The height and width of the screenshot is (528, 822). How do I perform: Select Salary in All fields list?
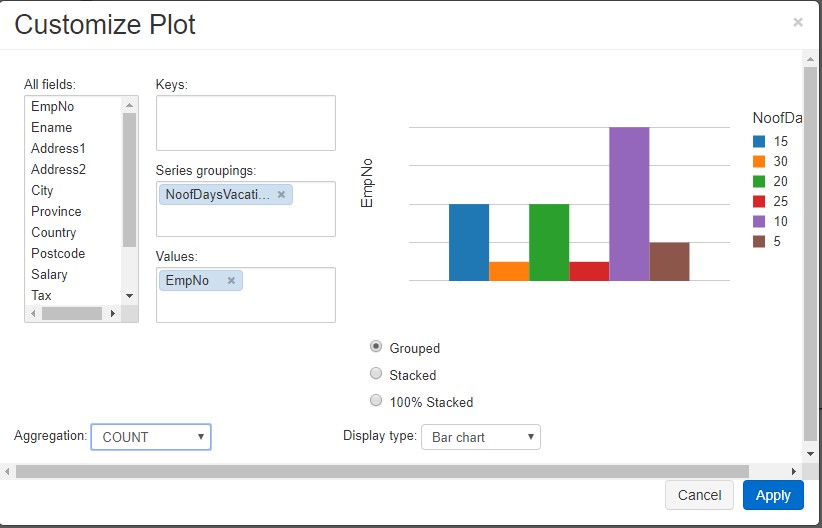(50, 274)
